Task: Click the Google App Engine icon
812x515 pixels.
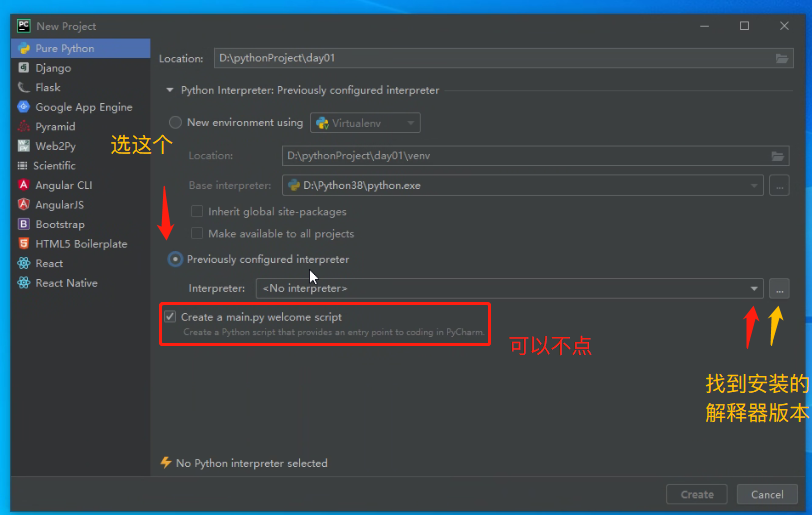Action: (23, 107)
